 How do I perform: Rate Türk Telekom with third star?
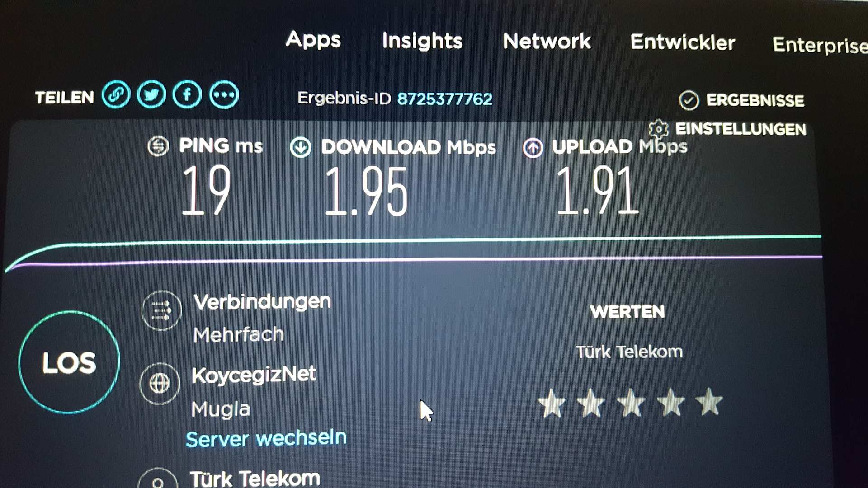[631, 403]
